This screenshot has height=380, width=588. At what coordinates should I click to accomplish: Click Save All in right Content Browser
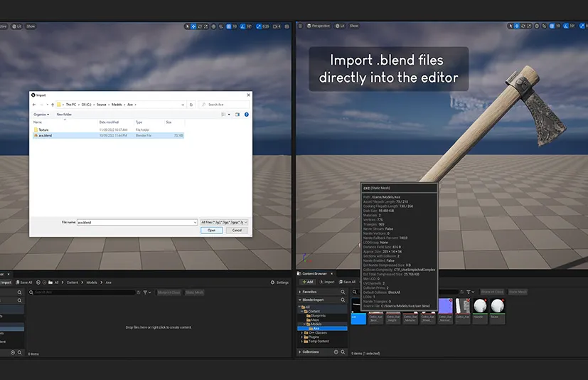pyautogui.click(x=346, y=282)
